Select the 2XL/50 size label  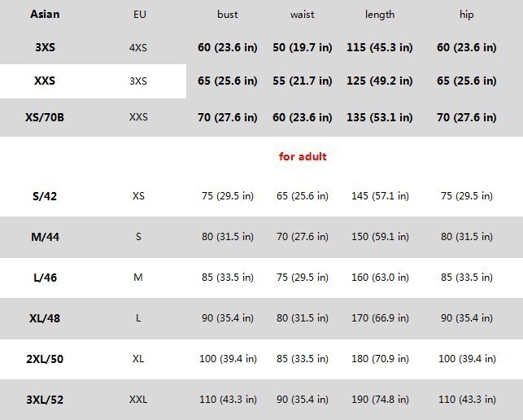coord(45,359)
